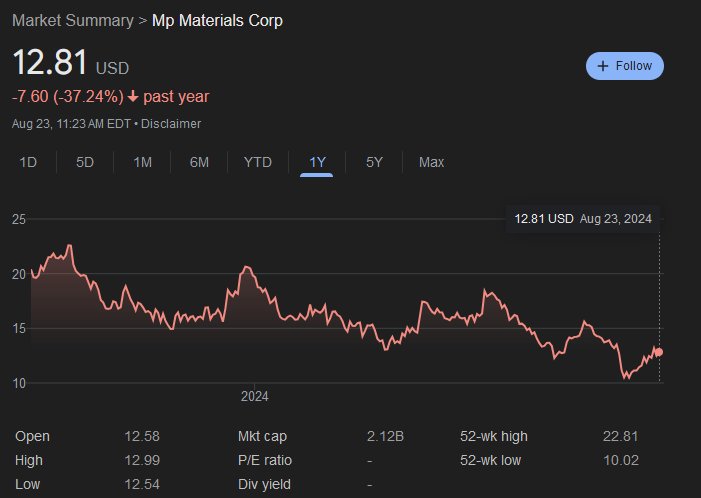Click the 12.81 USD chart tooltip
This screenshot has width=701, height=498.
(x=583, y=219)
